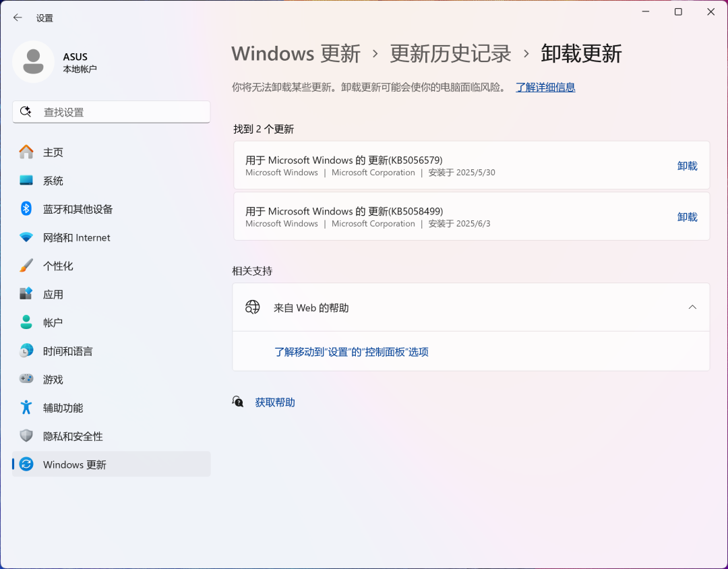
Task: Click the 来自 Web 的帮助 header text
Action: click(311, 307)
